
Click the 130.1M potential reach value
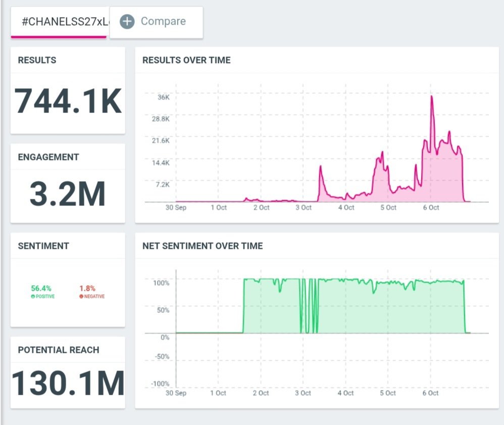68,383
